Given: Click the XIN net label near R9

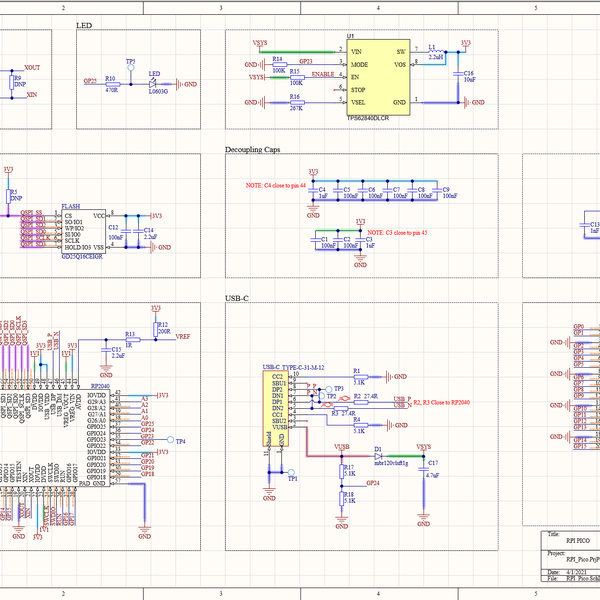Looking at the screenshot, I should tap(32, 95).
